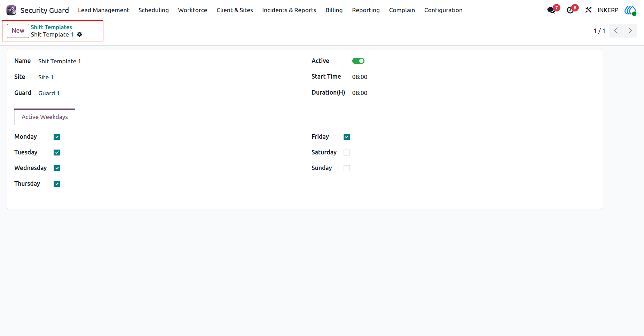Uncheck the Friday checkbox
Viewport: 644px width, 336px height.
coord(347,137)
